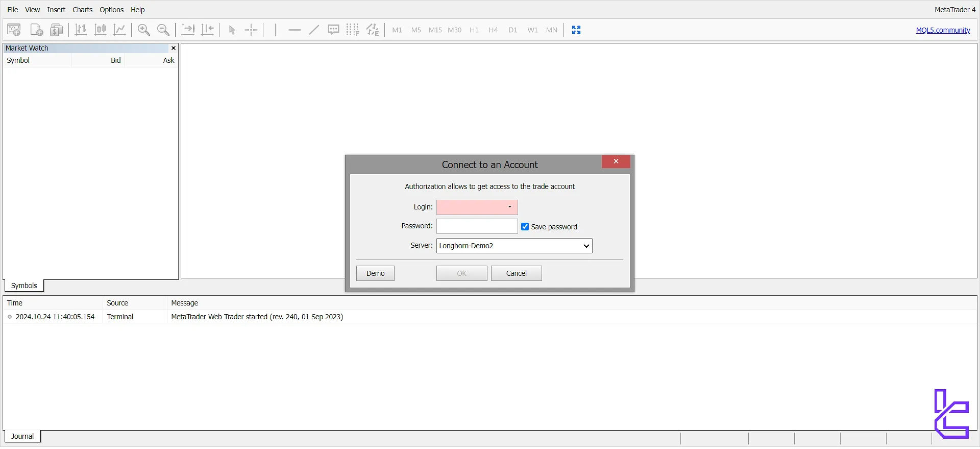Viewport: 980px width, 449px height.
Task: Select the crosshair tool
Action: point(251,30)
